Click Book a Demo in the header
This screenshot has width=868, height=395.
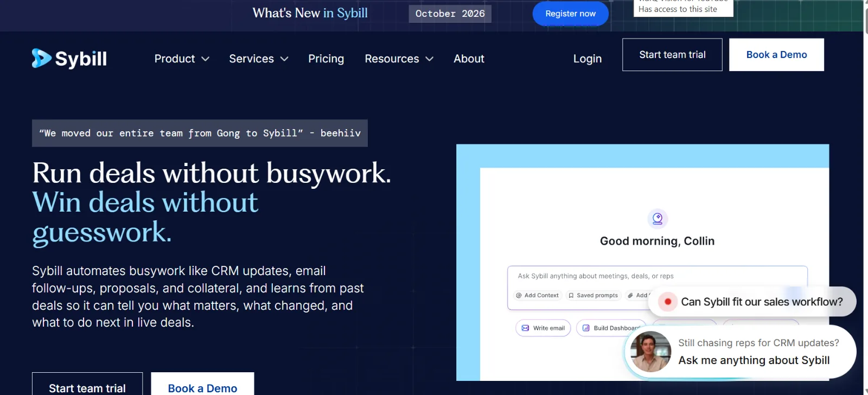click(776, 54)
